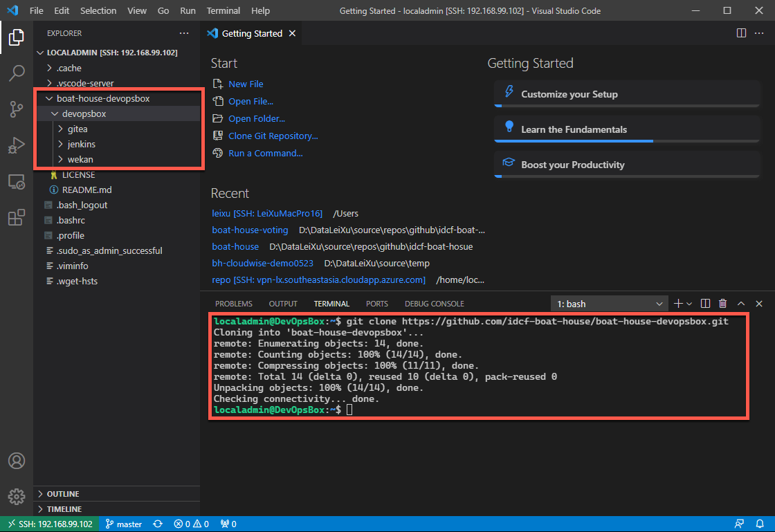Split the editor to the right
This screenshot has width=775, height=532.
(x=741, y=33)
